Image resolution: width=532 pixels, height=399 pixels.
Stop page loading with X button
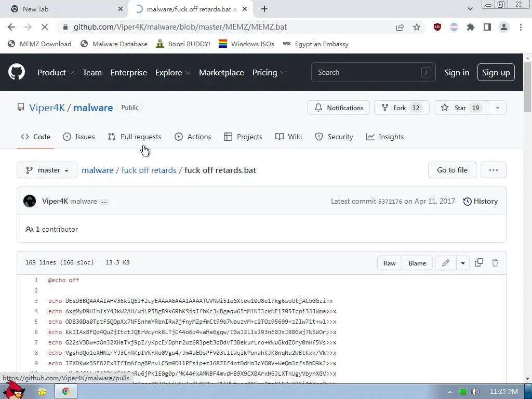(45, 27)
